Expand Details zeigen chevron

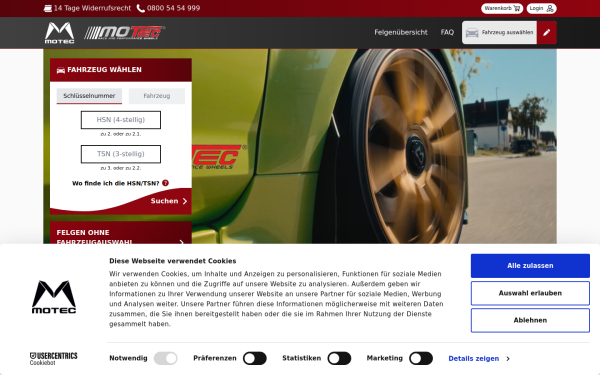pyautogui.click(x=508, y=359)
